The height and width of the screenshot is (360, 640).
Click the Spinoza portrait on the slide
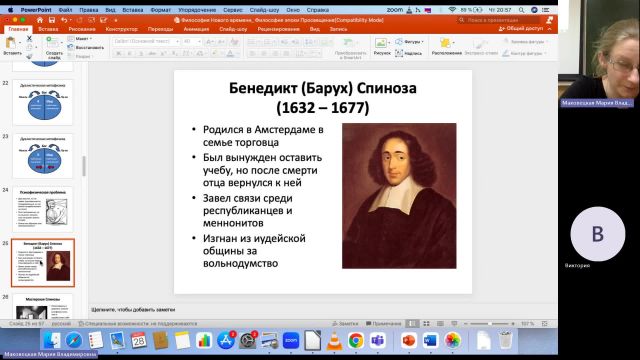click(399, 196)
